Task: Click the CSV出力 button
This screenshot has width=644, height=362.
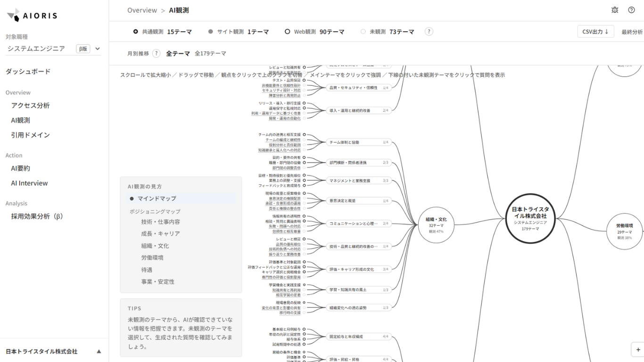Action: (x=595, y=32)
